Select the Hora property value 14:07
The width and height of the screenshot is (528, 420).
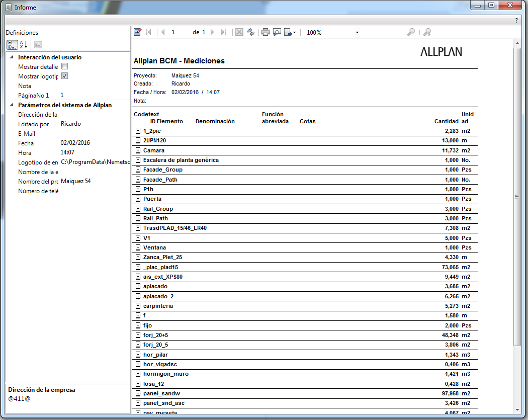[67, 152]
